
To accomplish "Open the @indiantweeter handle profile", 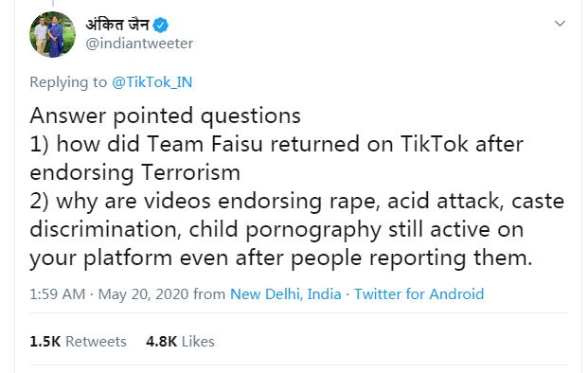I will [139, 44].
